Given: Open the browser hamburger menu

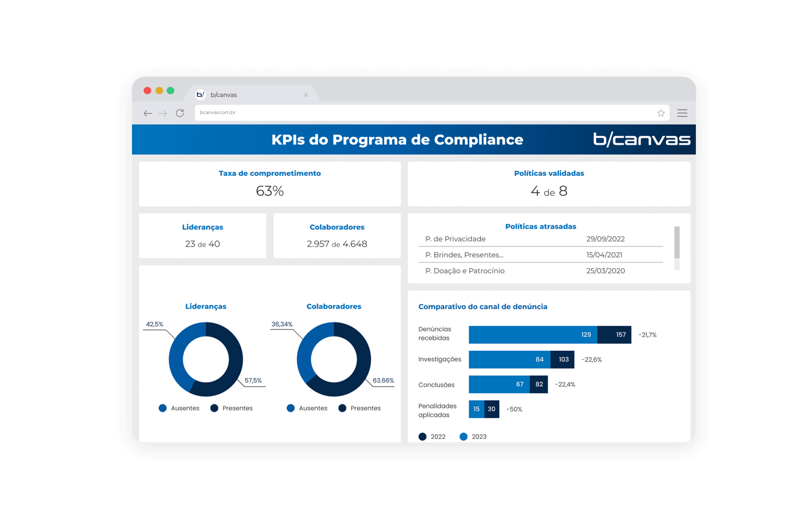Looking at the screenshot, I should (x=682, y=113).
